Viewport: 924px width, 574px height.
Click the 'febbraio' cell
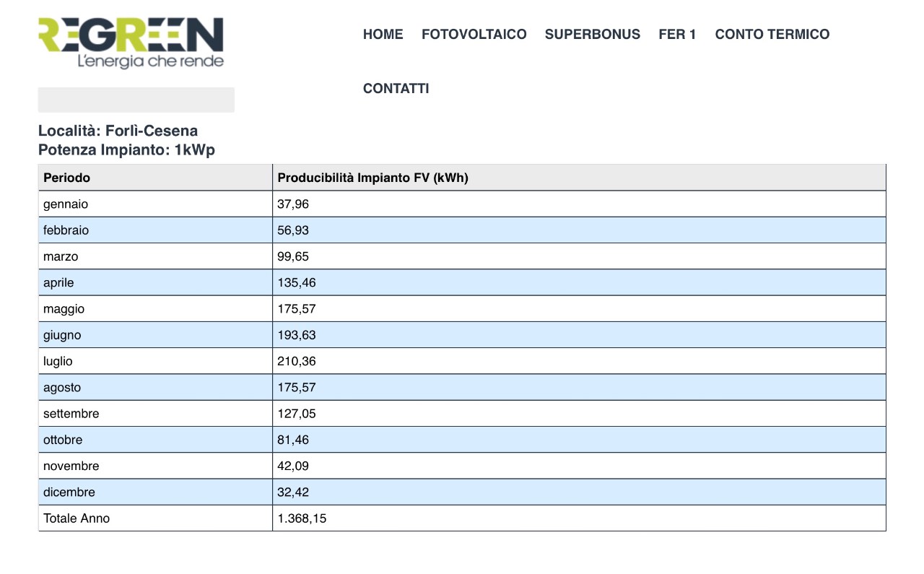[155, 230]
